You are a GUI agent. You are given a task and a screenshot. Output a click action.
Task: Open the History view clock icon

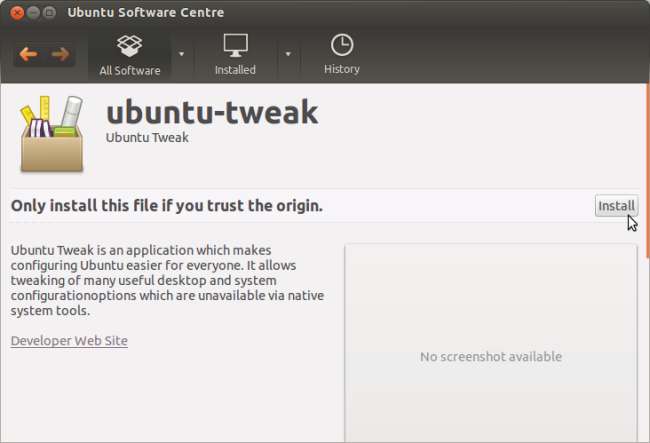[x=342, y=45]
